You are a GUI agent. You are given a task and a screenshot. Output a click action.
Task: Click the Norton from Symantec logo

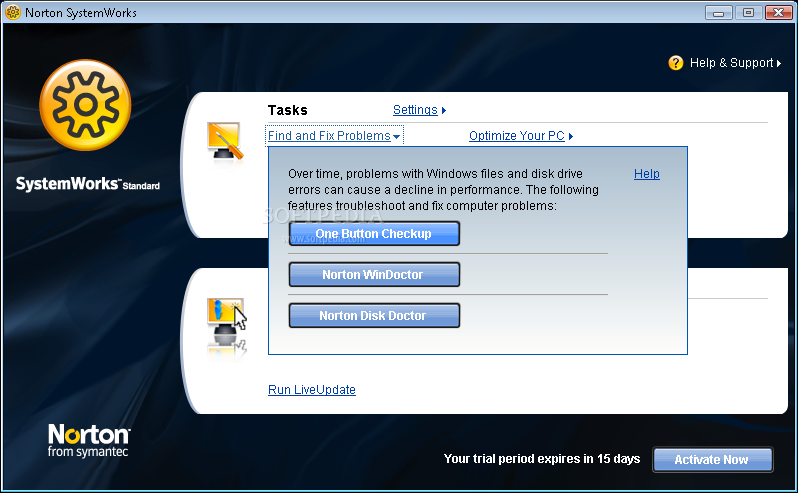tap(89, 440)
